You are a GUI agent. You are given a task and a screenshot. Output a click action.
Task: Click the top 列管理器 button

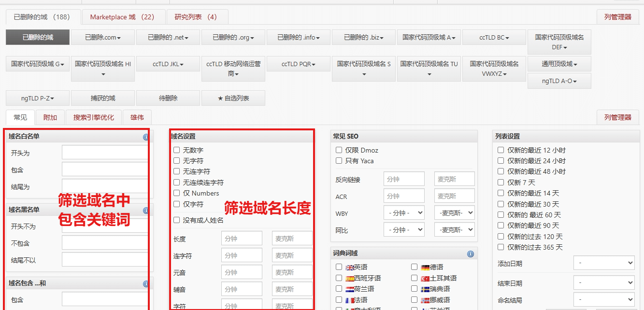click(x=617, y=17)
